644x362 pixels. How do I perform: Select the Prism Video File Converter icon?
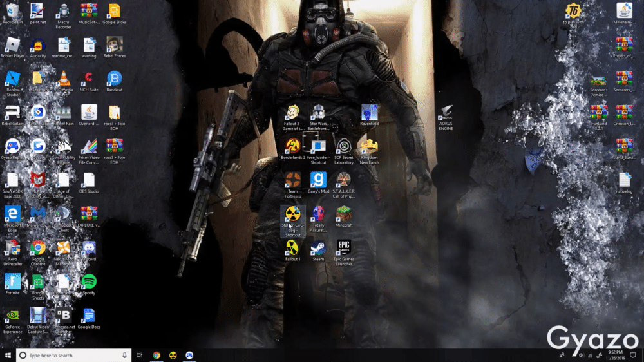coord(89,151)
